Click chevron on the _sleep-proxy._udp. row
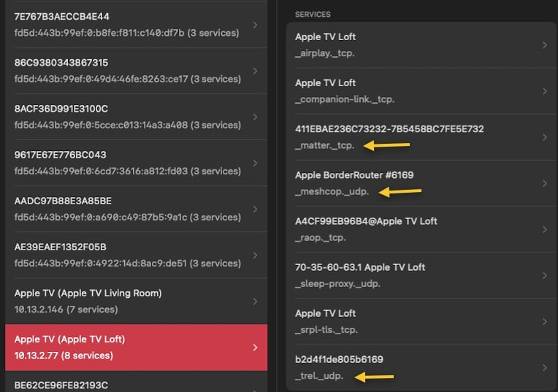558x392 pixels. (x=545, y=275)
